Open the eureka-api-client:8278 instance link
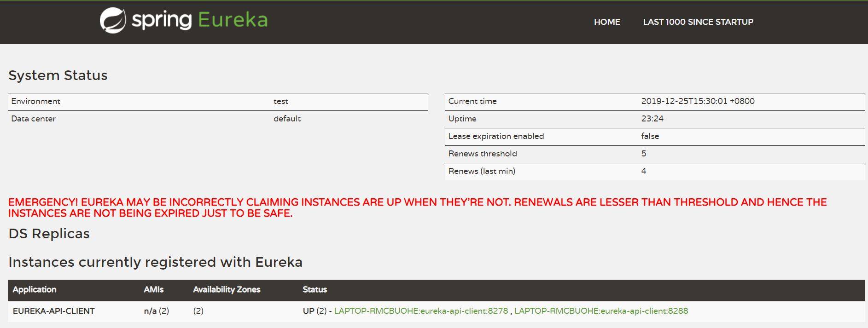The image size is (868, 328). click(x=421, y=311)
